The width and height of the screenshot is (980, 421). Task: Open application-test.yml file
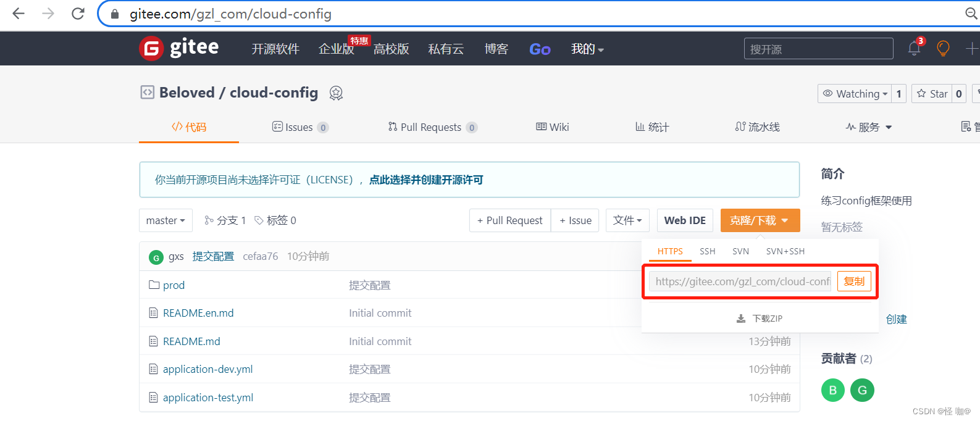[x=208, y=398]
